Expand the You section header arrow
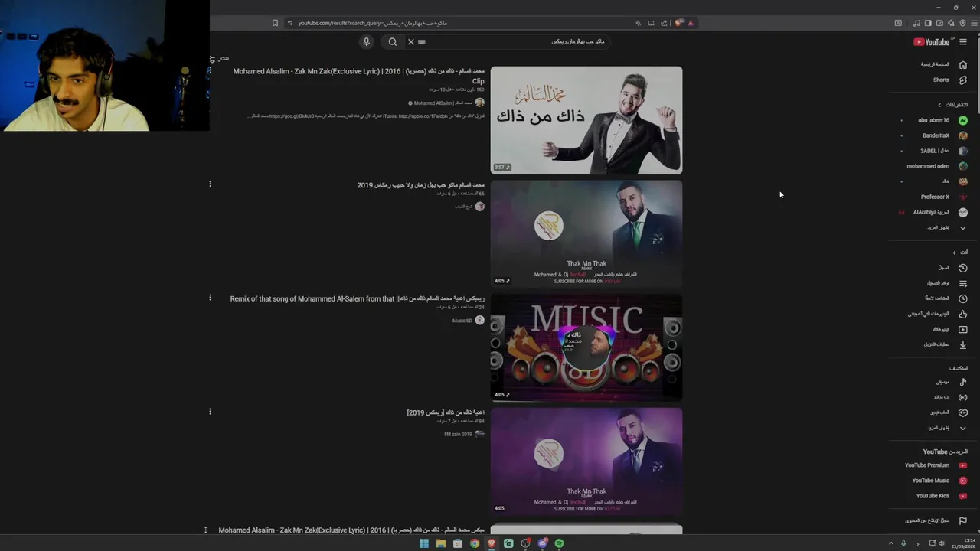Viewport: 980px width, 551px height. (954, 253)
